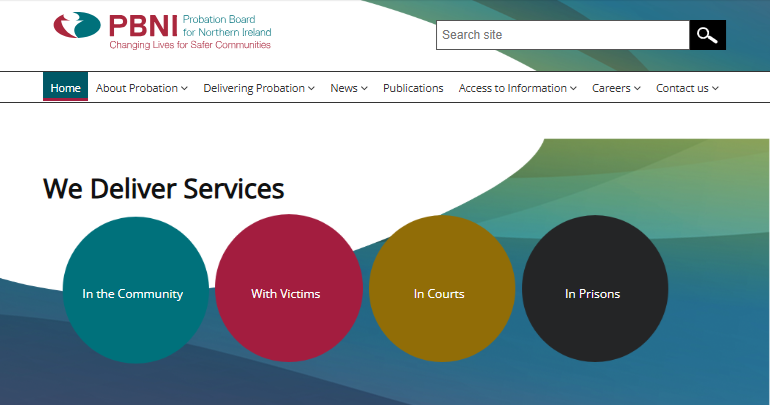Open the With Victims circle

(289, 288)
